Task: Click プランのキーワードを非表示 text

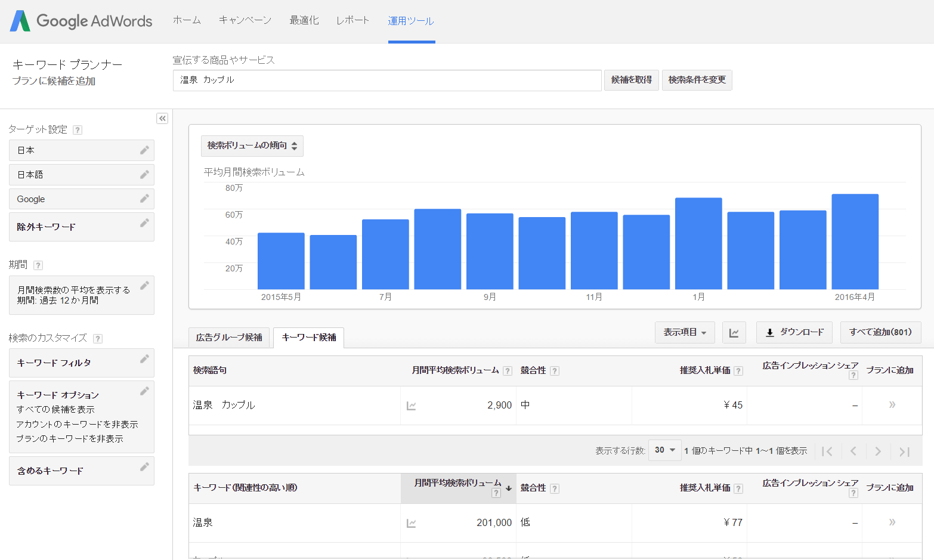Action: pyautogui.click(x=70, y=438)
